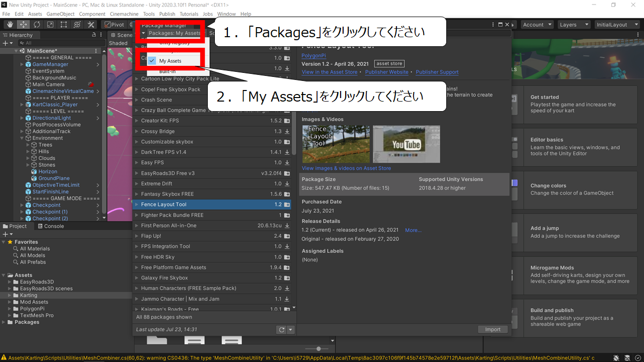The width and height of the screenshot is (644, 362).
Task: Select the Karting folder in Project
Action: point(28,295)
